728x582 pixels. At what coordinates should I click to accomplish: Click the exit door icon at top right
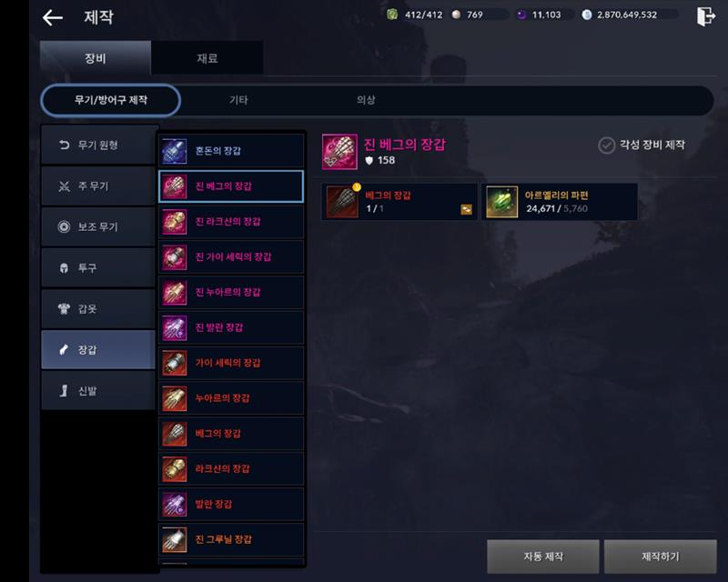point(706,16)
